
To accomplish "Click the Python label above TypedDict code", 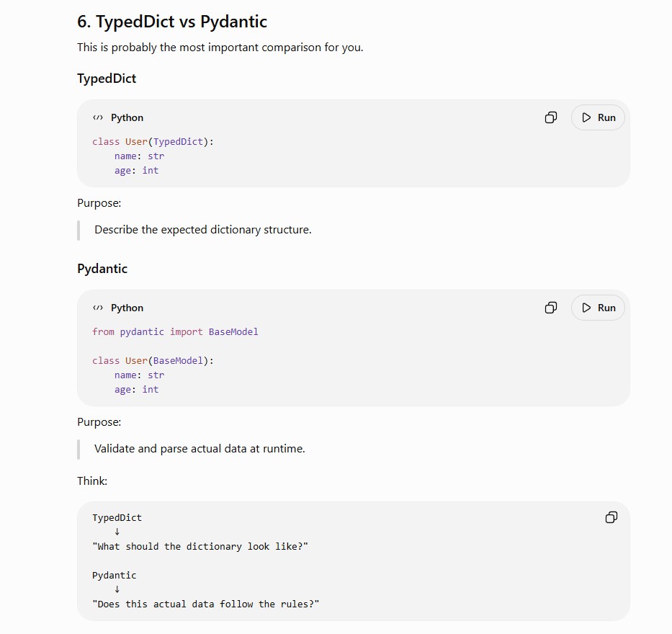I will 127,117.
